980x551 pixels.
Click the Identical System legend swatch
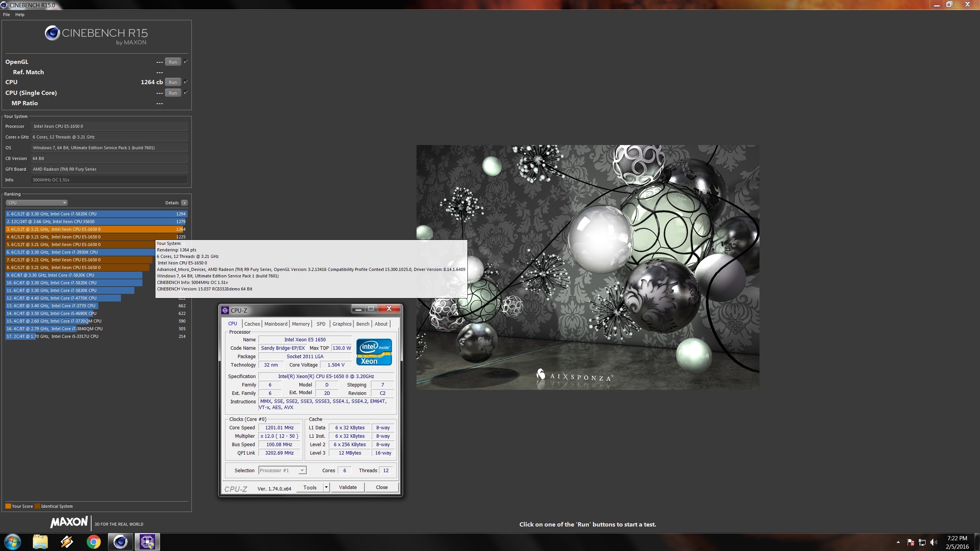tap(37, 506)
